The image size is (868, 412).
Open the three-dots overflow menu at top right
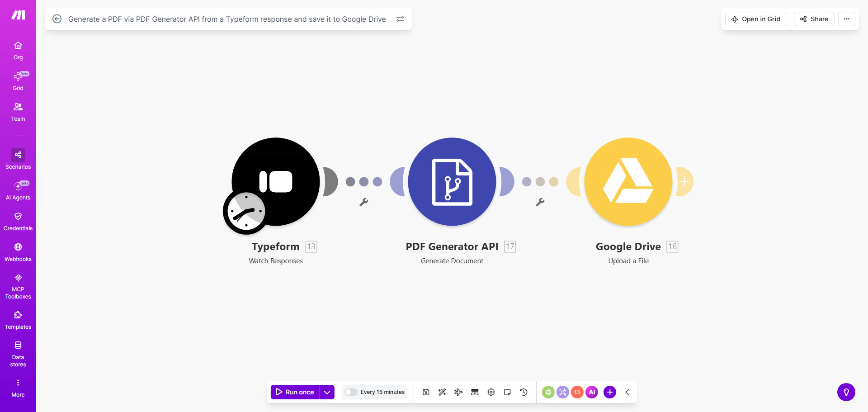[846, 19]
